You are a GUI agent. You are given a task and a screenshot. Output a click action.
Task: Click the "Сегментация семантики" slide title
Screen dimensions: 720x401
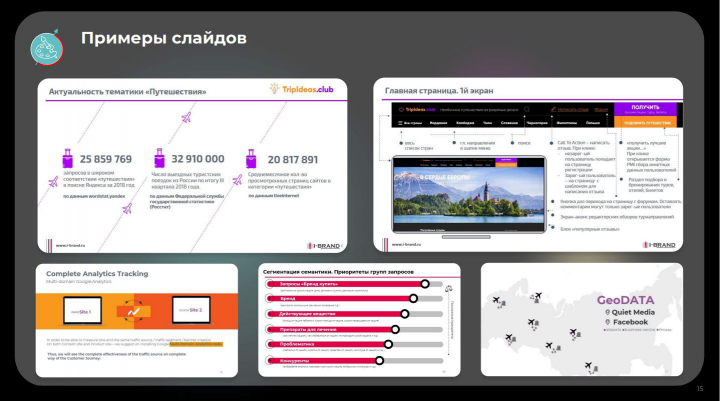pyautogui.click(x=338, y=272)
